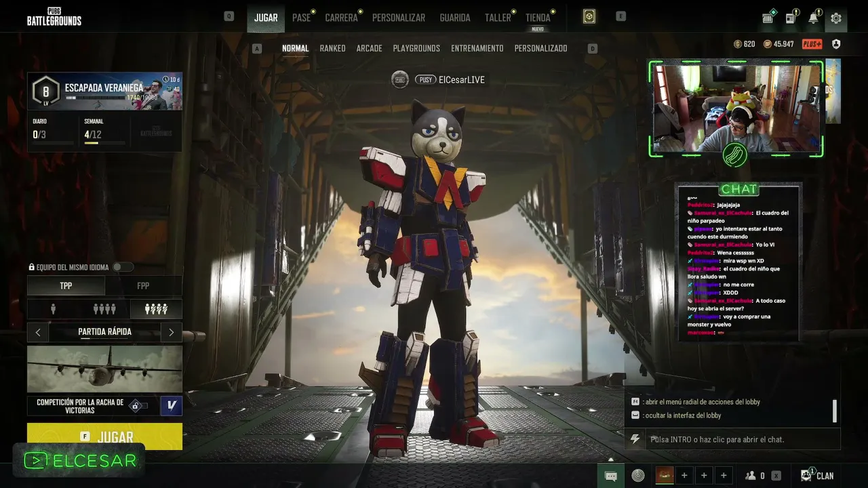Click the blue V win streak icon

coord(171,405)
